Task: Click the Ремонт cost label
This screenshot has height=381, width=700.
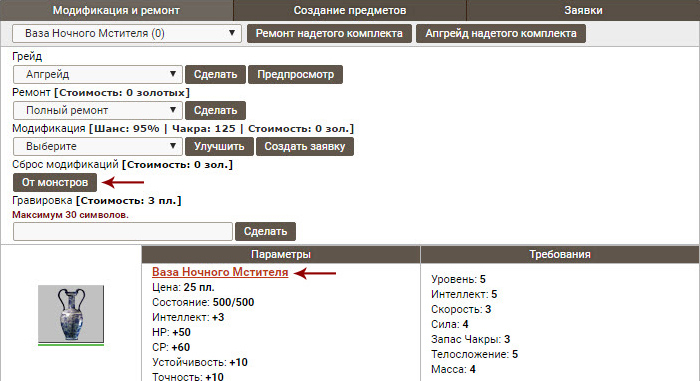Action: click(101, 92)
